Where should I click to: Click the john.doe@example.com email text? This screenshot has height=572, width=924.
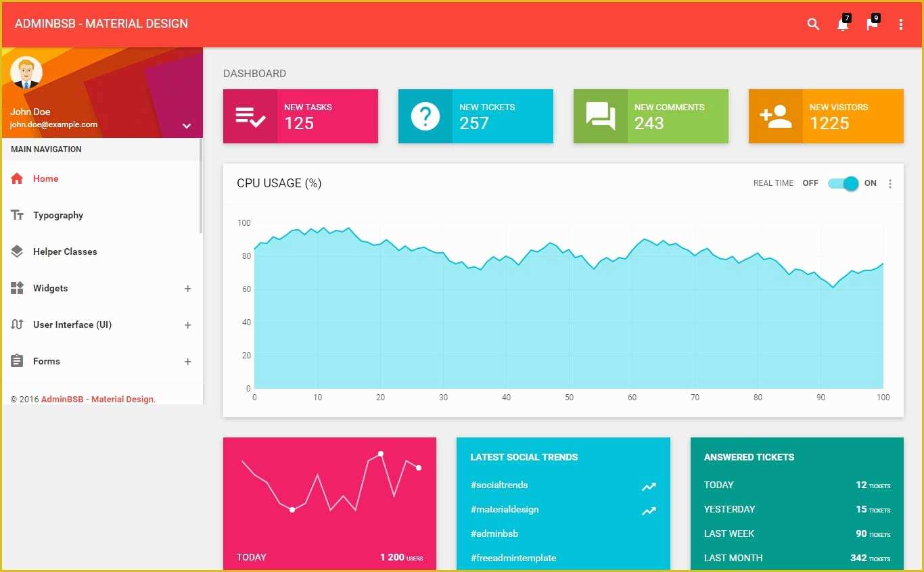[x=53, y=124]
